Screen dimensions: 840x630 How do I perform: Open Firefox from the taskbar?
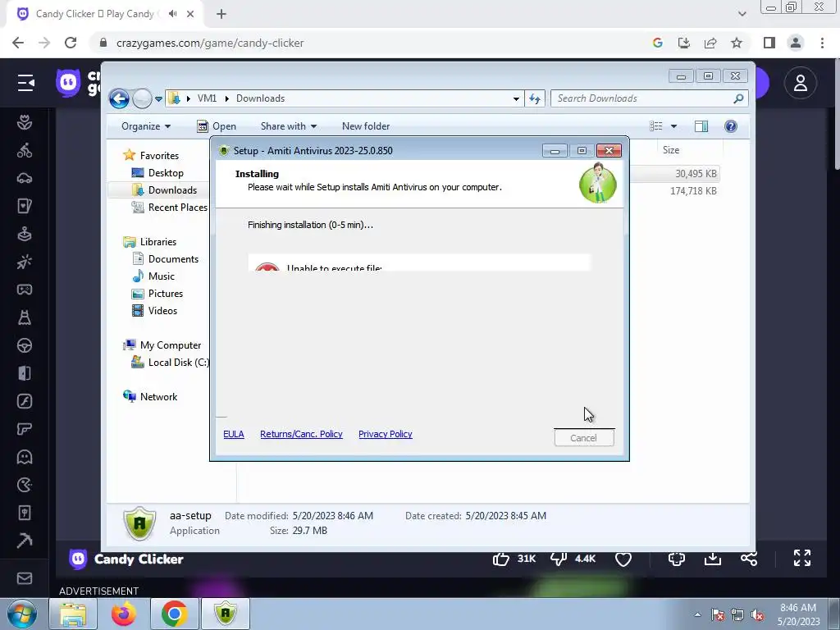tap(123, 614)
